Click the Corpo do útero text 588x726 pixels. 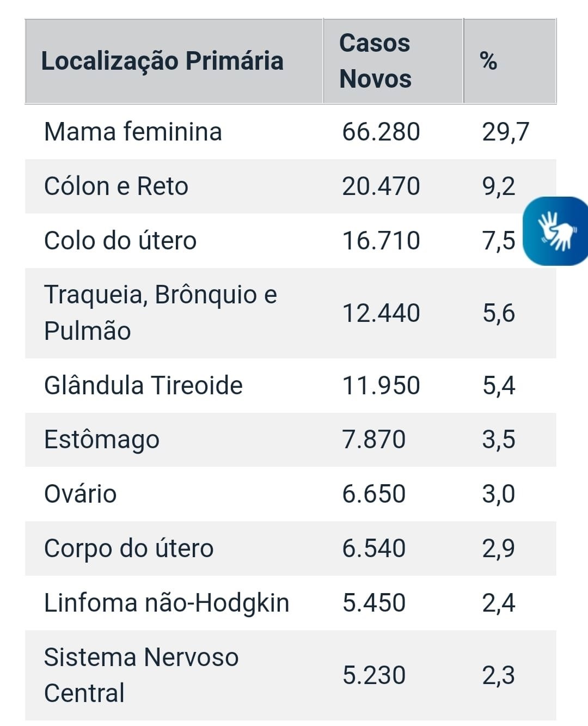(x=128, y=548)
